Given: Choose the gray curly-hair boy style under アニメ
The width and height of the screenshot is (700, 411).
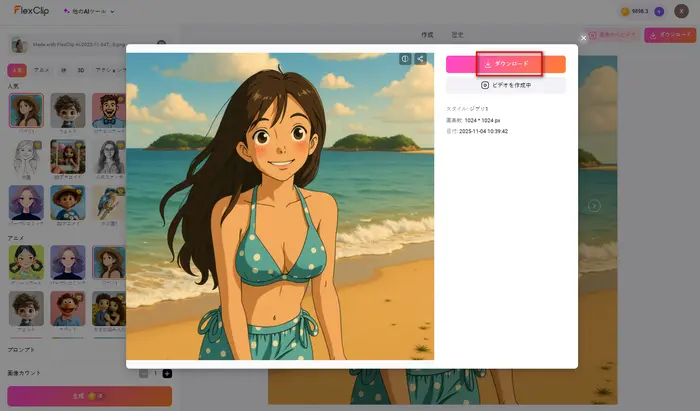Looking at the screenshot, I should pyautogui.click(x=26, y=309).
